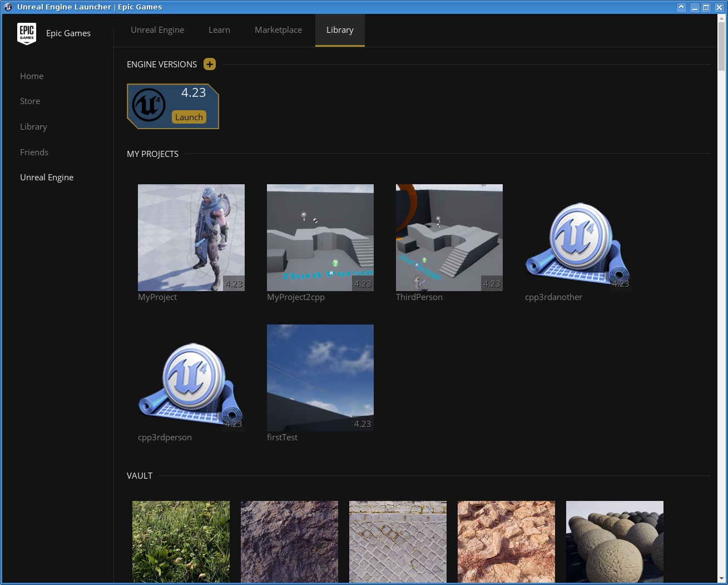Select the dark rock vault asset thumbnail
The image size is (728, 585).
pos(289,542)
